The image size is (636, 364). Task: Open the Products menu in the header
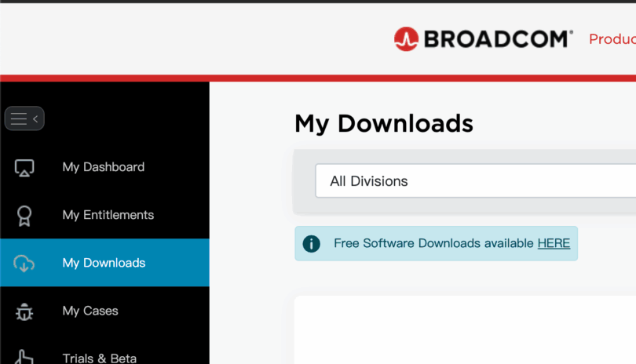tap(612, 39)
